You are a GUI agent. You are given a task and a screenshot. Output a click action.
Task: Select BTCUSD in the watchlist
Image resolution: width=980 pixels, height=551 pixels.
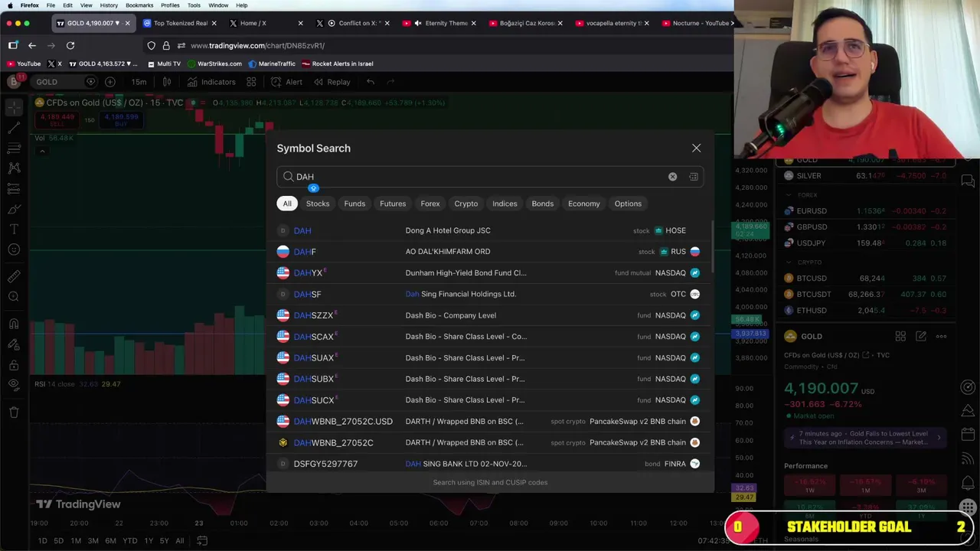[865, 279]
